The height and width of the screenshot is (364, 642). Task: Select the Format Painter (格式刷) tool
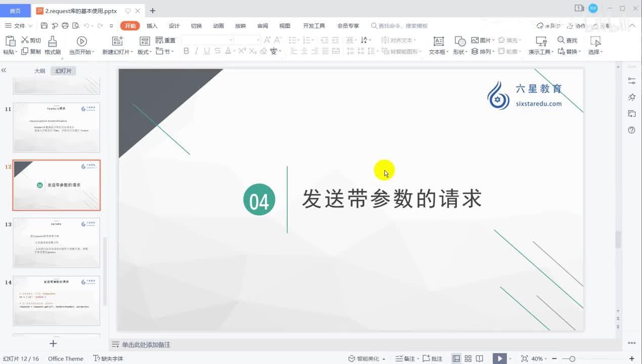52,45
